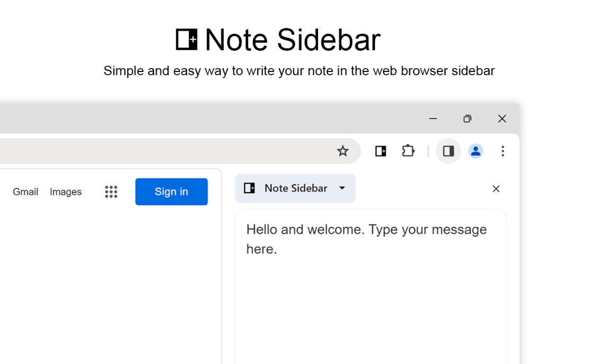Close the browser window

pyautogui.click(x=502, y=119)
